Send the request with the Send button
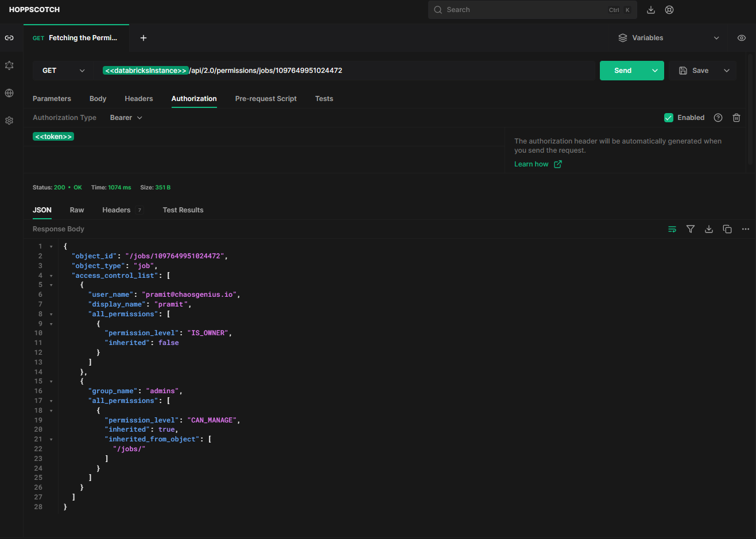The image size is (756, 539). (622, 70)
